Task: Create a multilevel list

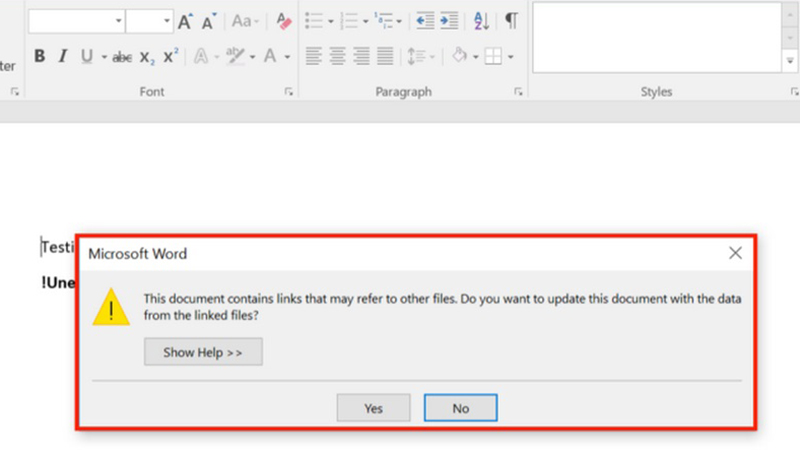Action: 384,21
